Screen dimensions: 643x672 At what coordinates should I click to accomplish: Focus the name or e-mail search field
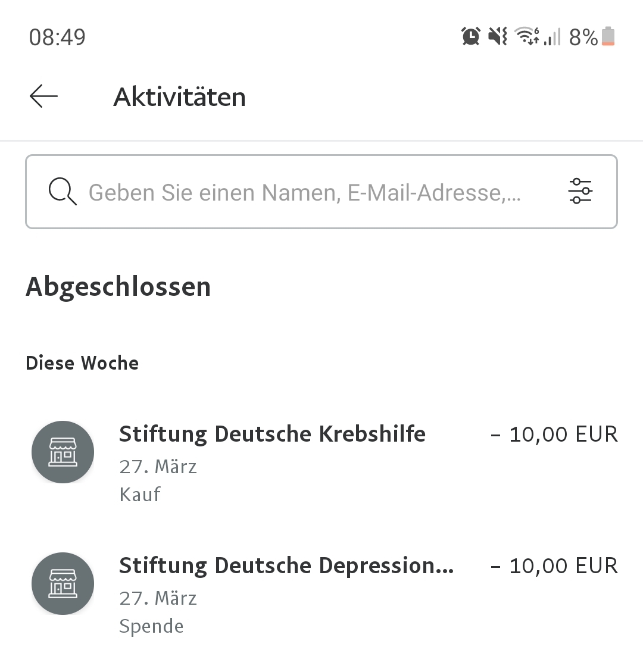point(304,192)
